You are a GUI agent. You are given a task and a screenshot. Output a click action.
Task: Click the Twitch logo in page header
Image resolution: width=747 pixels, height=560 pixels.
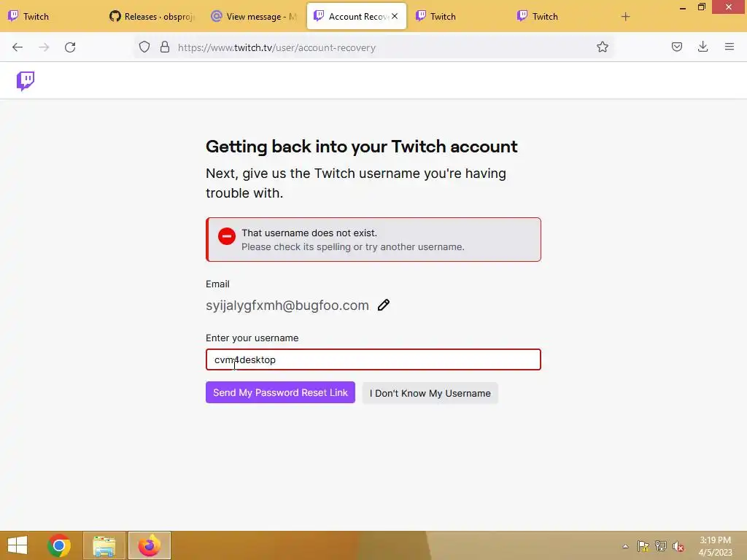[x=26, y=81]
